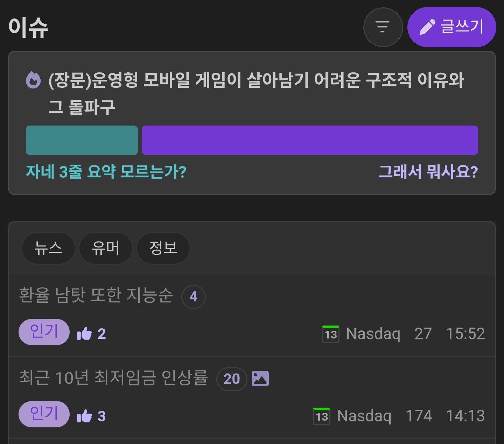Open the 20 comments badge
The width and height of the screenshot is (504, 444).
tap(232, 379)
